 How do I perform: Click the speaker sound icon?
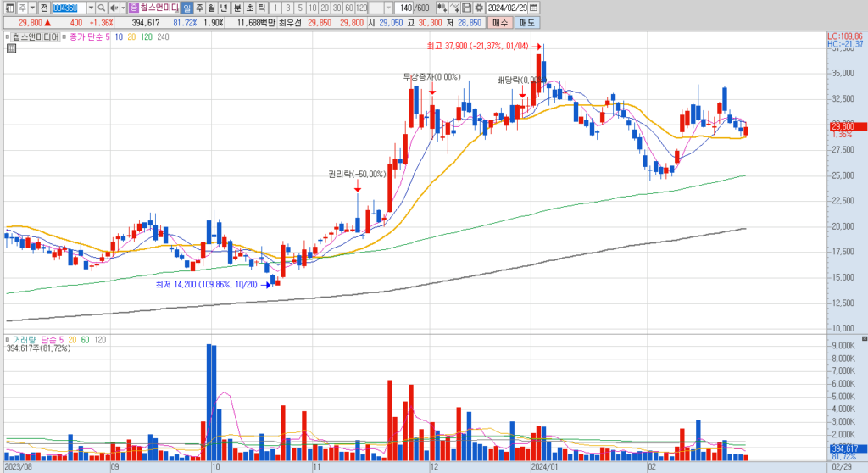pyautogui.click(x=114, y=8)
